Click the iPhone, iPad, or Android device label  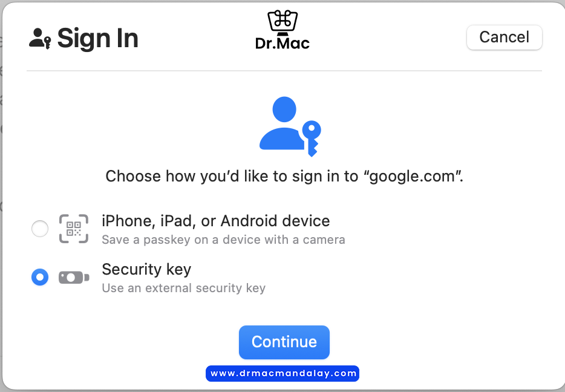215,221
